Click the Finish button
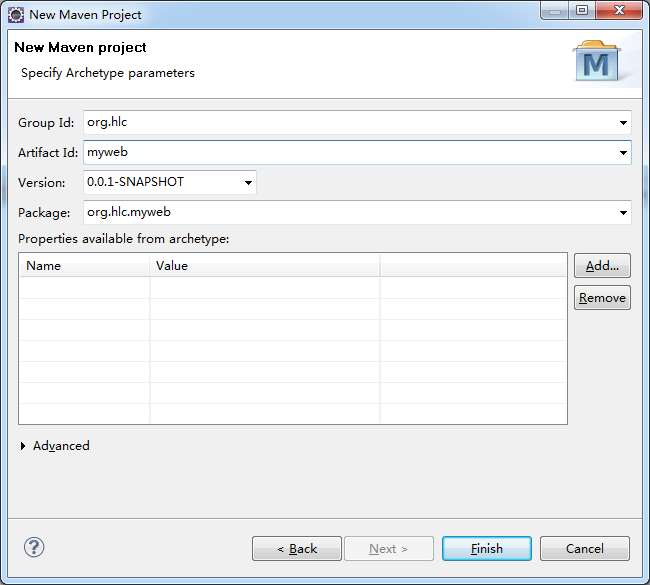Viewport: 650px width, 585px height. click(487, 549)
